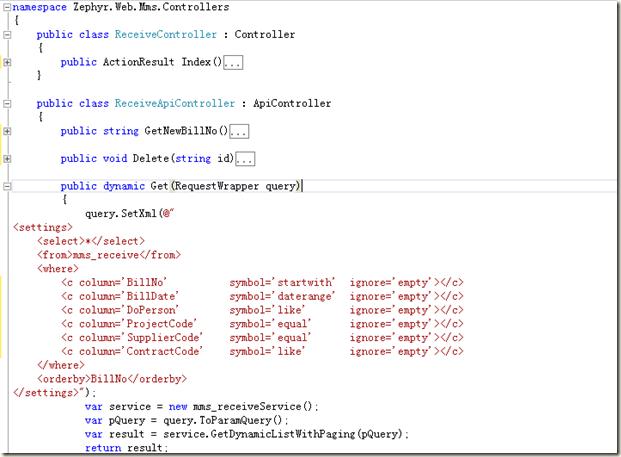Collapse the ReceiveApiController class outline

[x=8, y=104]
